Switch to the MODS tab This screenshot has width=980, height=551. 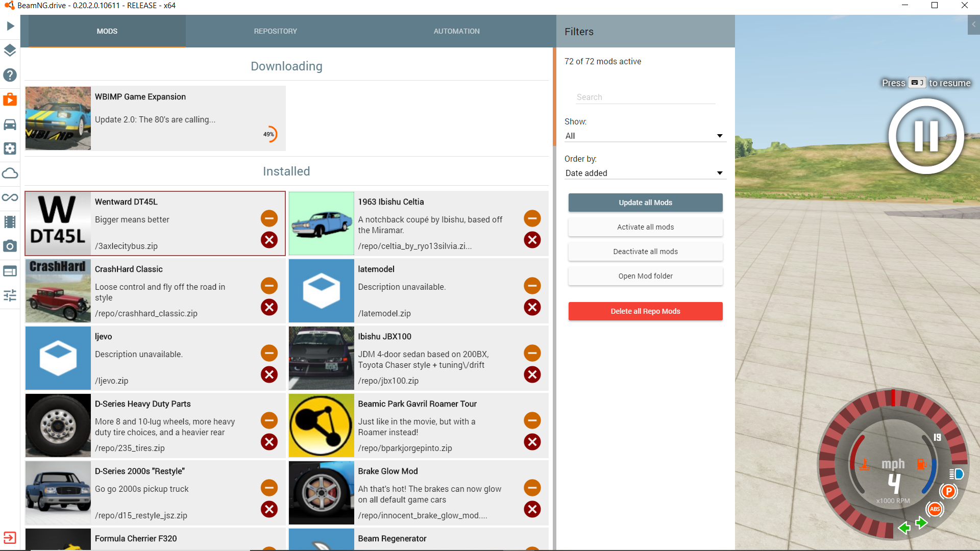click(107, 31)
